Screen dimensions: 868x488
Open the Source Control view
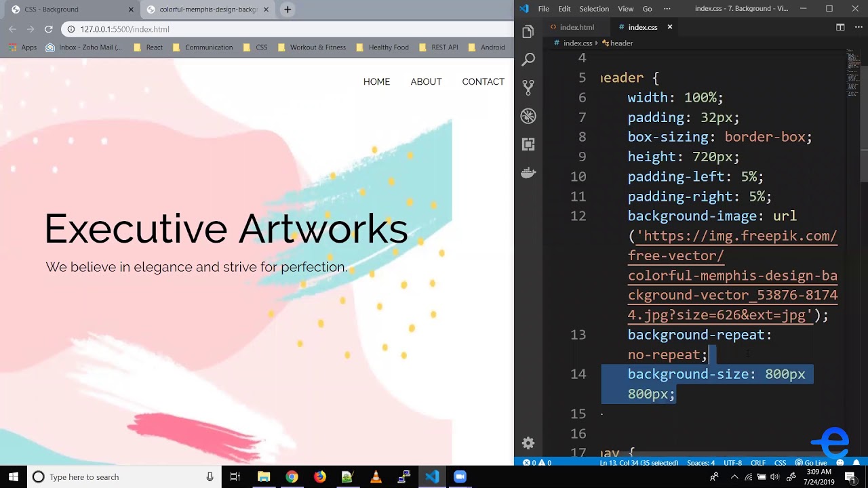coord(528,87)
